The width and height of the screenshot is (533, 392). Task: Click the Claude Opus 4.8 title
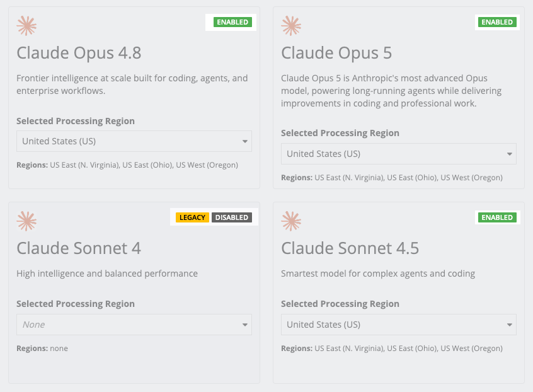pyautogui.click(x=79, y=53)
